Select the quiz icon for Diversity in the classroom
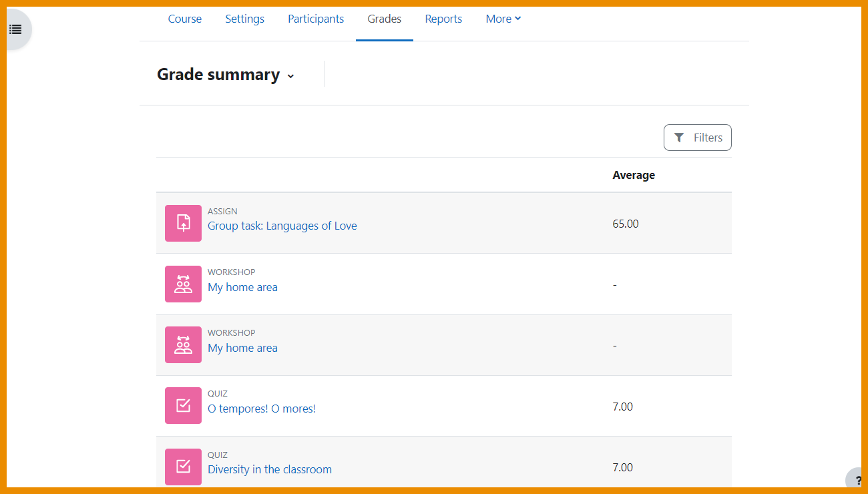868x494 pixels. [183, 467]
